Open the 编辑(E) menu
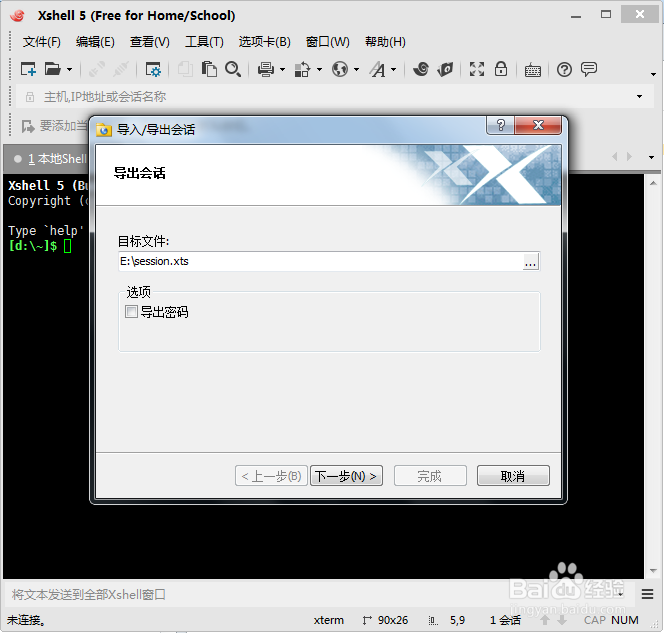This screenshot has width=664, height=633. [x=95, y=42]
